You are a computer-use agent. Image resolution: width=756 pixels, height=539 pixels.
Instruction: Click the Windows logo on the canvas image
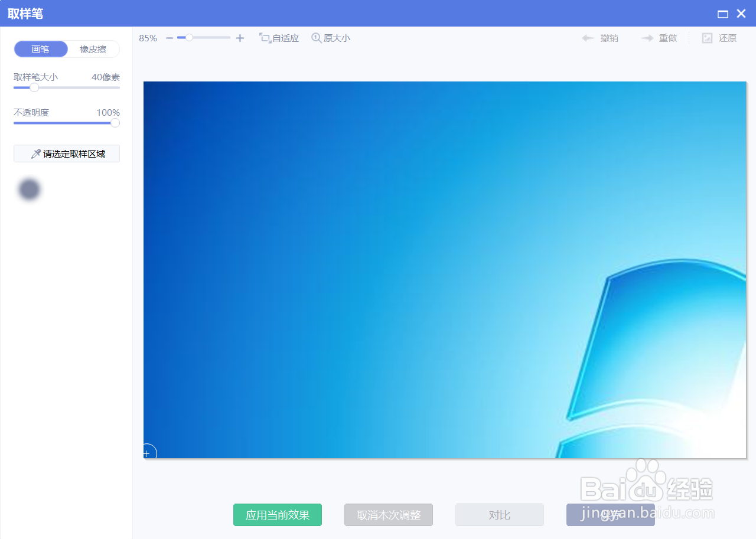[x=651, y=359]
